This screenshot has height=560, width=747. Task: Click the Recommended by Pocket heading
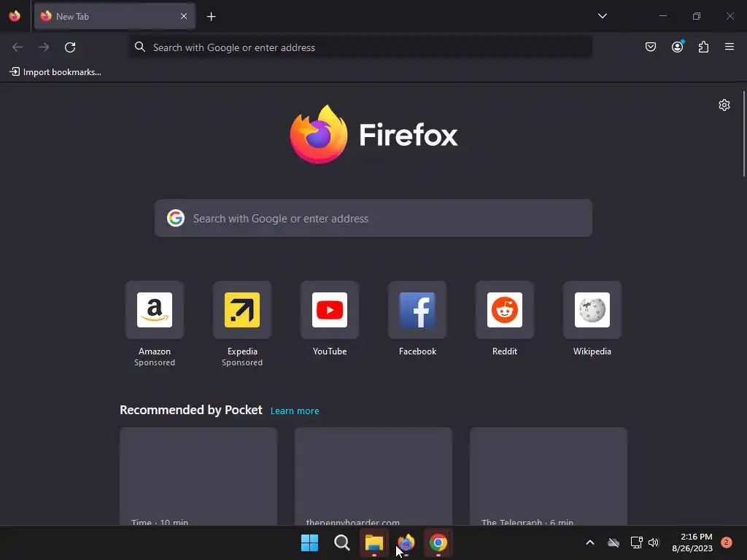click(190, 410)
